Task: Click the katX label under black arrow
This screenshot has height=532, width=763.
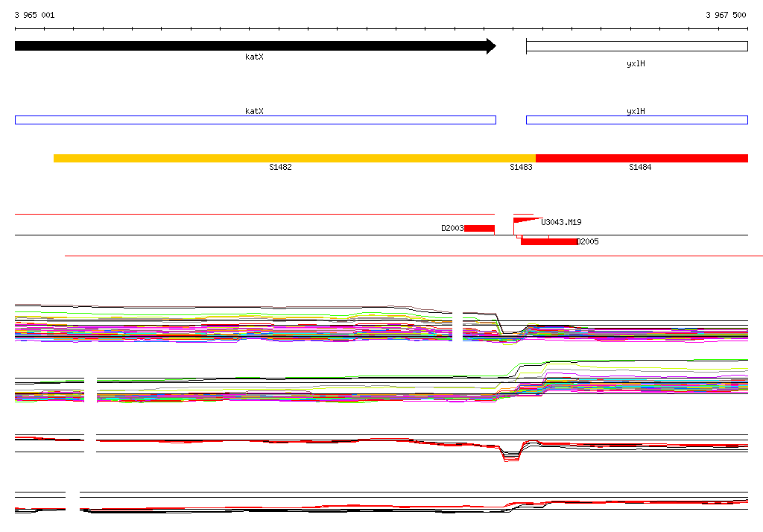Action: 254,57
